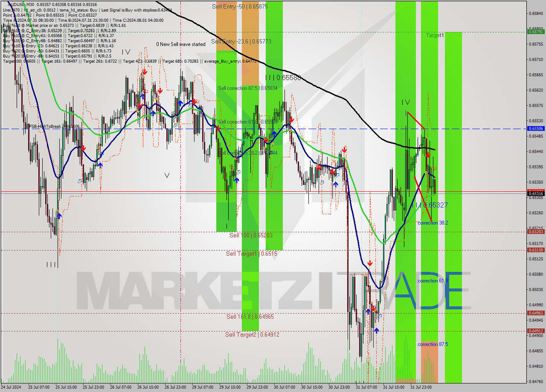Select the 'Sell Target1 | 0.6515' label

point(252,254)
